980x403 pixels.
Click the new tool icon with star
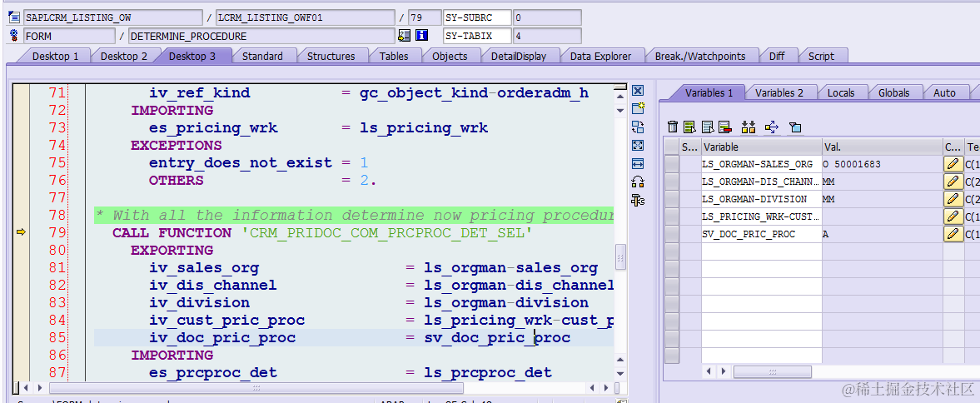coord(638,109)
